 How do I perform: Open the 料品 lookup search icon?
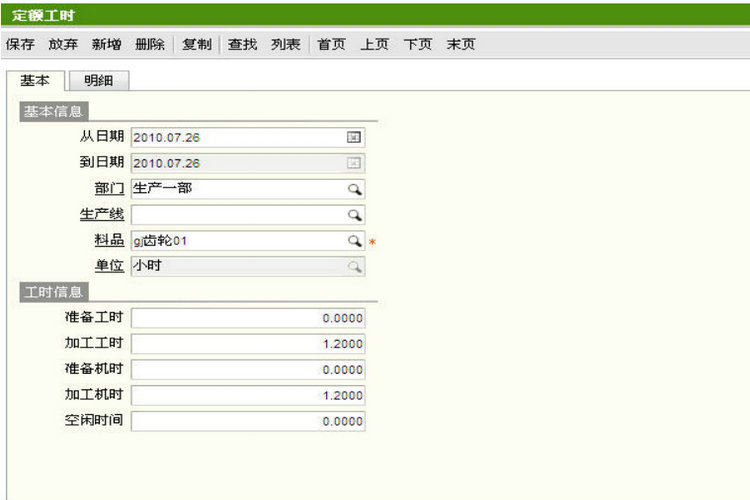point(354,241)
